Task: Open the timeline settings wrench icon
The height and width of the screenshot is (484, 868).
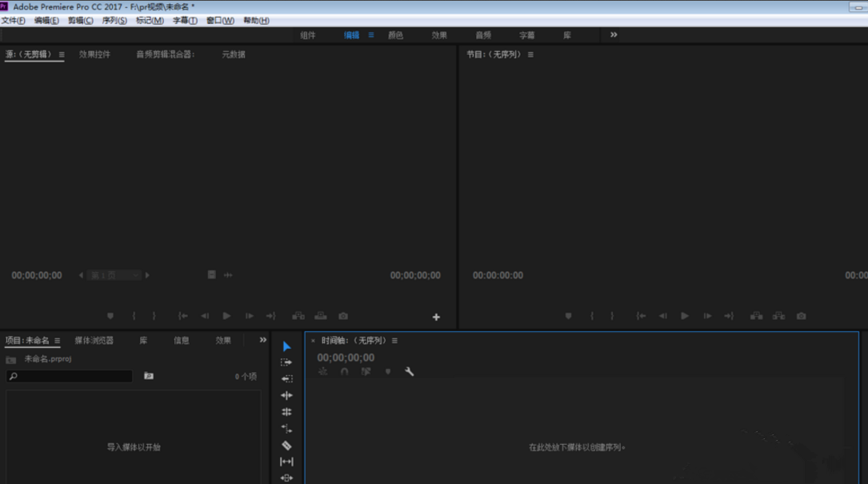Action: coord(409,371)
